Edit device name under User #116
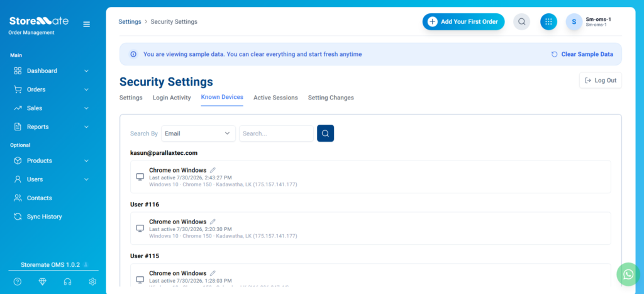 coord(213,222)
